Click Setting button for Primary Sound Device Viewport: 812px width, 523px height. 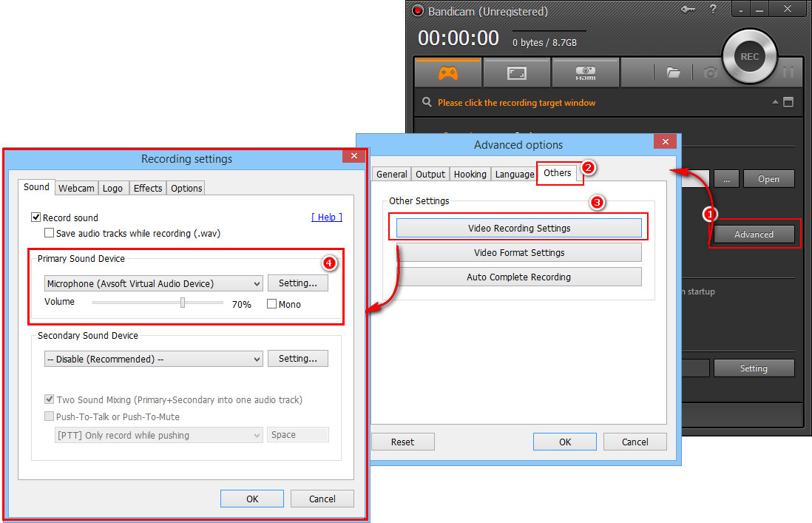298,283
